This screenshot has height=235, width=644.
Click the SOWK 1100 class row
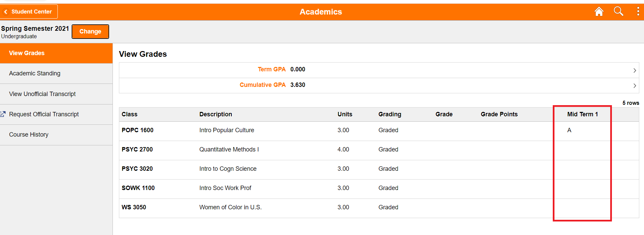coord(138,188)
